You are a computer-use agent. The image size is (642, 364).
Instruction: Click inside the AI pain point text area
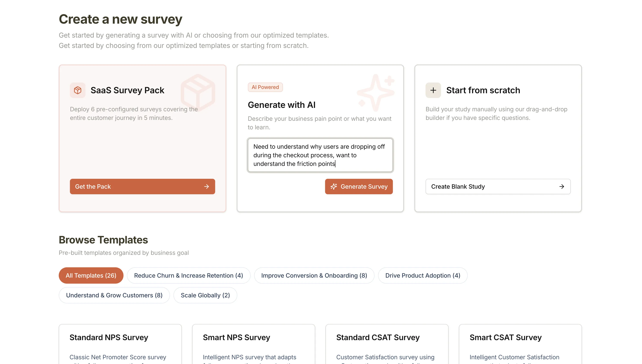click(320, 155)
